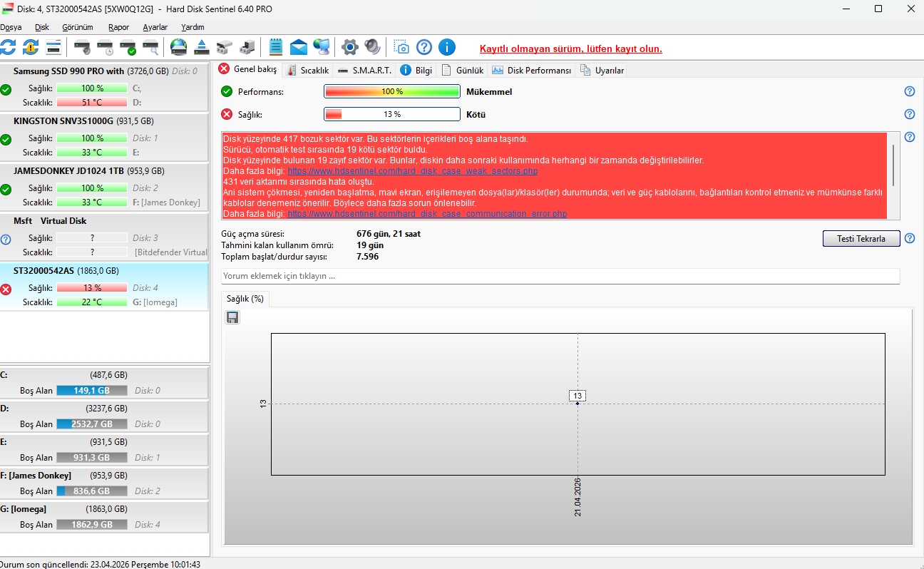924x569 pixels.
Task: Click the D: free space bar 2532,7 GB
Action: (92, 424)
